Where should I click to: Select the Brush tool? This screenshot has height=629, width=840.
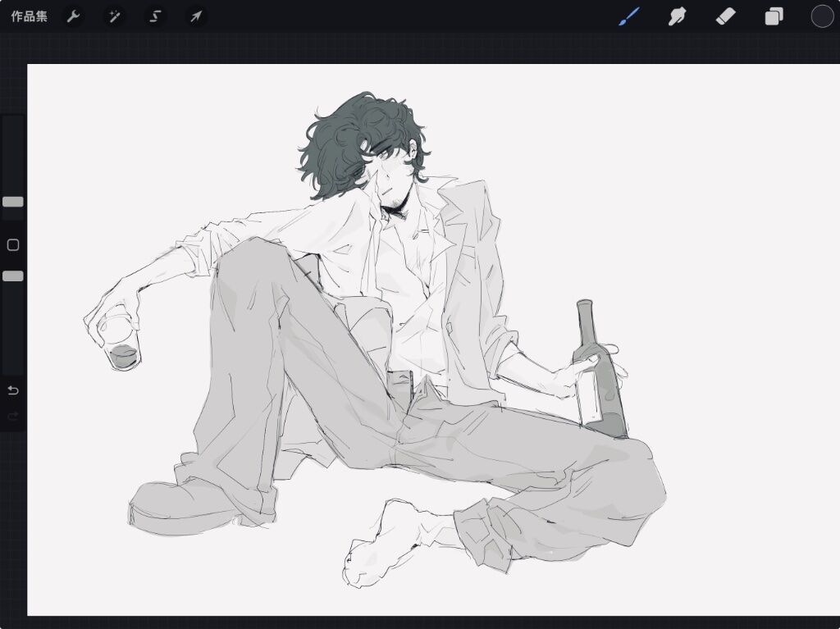pyautogui.click(x=629, y=16)
